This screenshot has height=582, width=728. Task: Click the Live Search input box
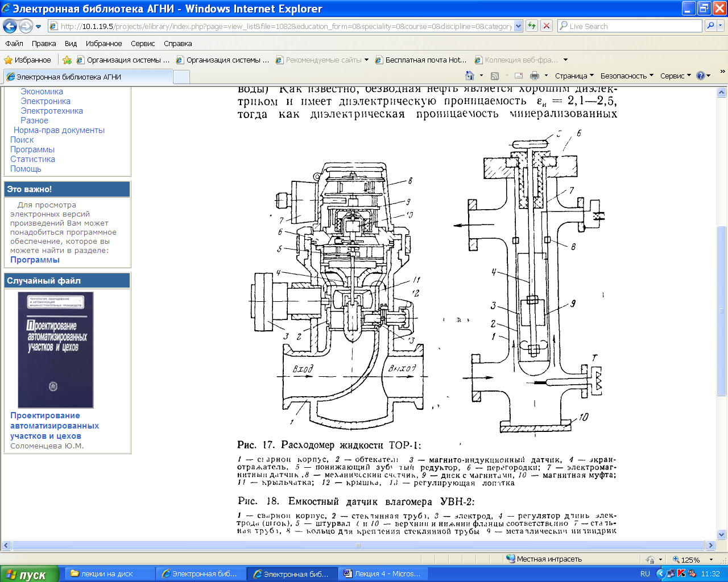(x=630, y=26)
